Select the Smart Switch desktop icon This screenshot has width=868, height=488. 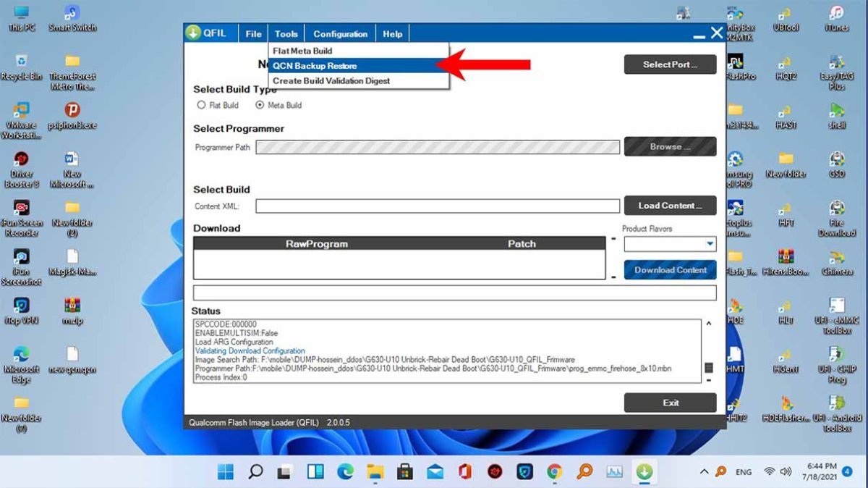(x=72, y=19)
